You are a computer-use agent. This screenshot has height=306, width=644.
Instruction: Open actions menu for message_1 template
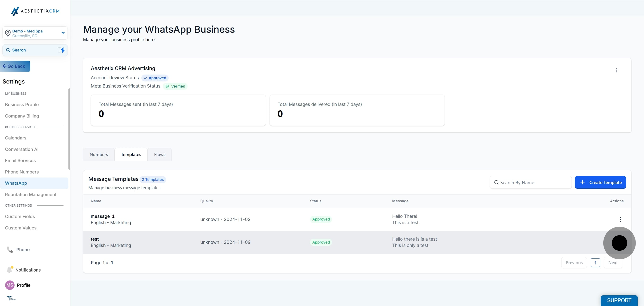(x=620, y=219)
